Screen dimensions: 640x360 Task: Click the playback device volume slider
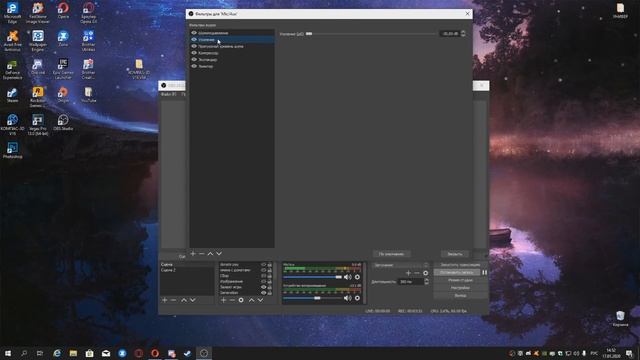(x=312, y=298)
